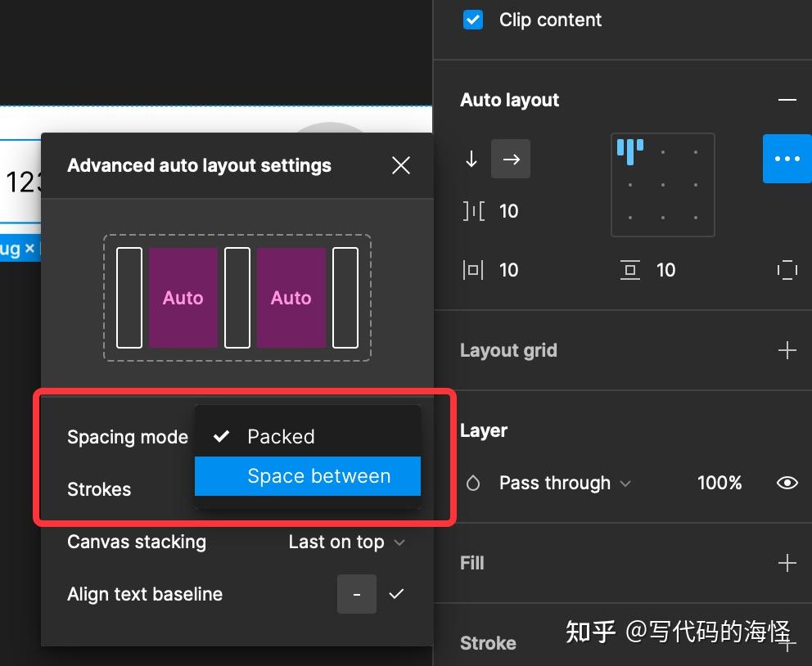Toggle the Clip content checkbox
The width and height of the screenshot is (812, 666).
pyautogui.click(x=473, y=20)
